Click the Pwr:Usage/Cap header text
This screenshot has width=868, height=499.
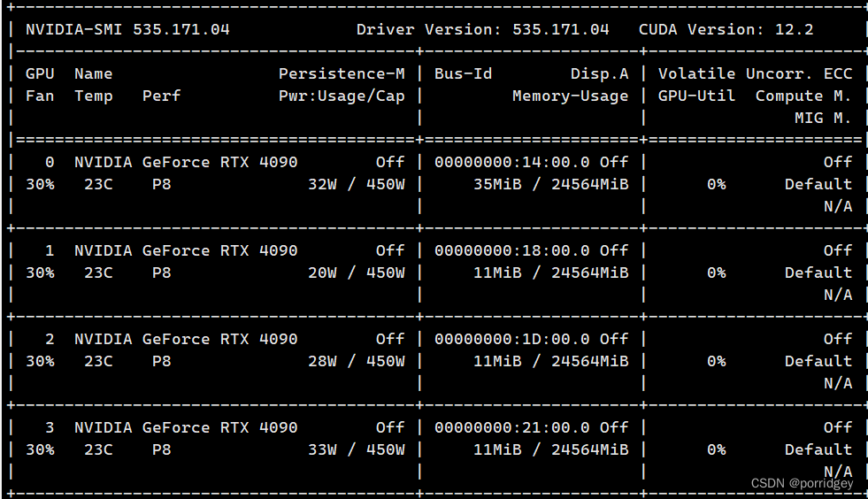342,96
